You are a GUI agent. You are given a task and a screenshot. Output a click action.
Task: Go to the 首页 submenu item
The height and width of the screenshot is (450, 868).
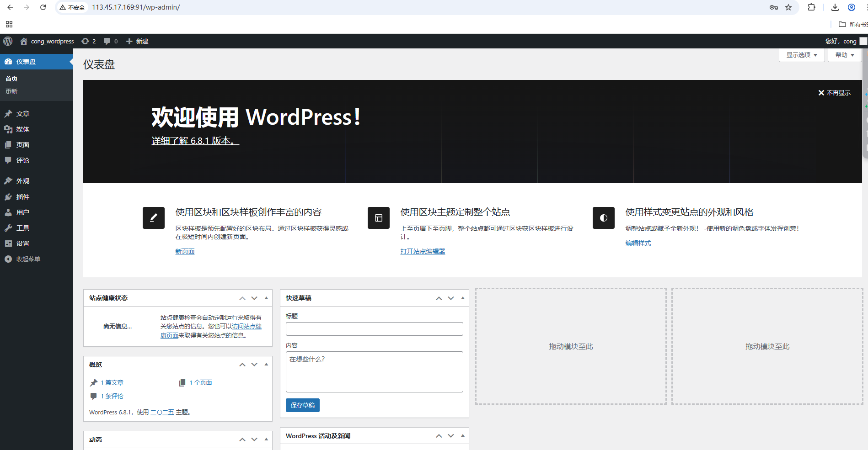pyautogui.click(x=11, y=79)
